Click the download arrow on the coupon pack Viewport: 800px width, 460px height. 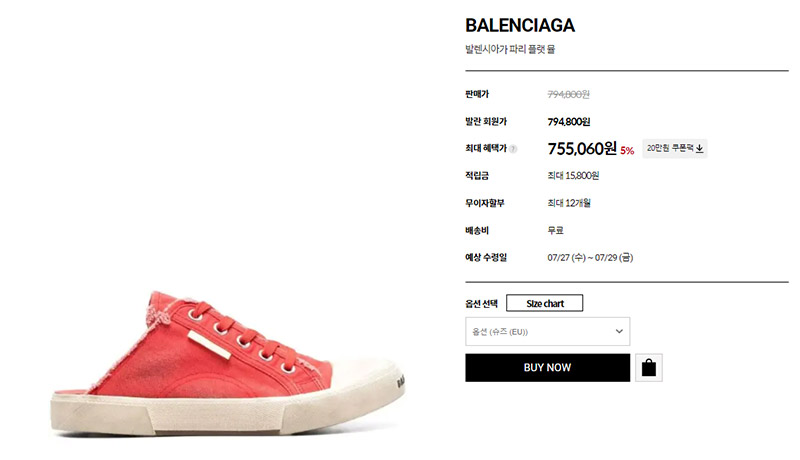pos(699,148)
